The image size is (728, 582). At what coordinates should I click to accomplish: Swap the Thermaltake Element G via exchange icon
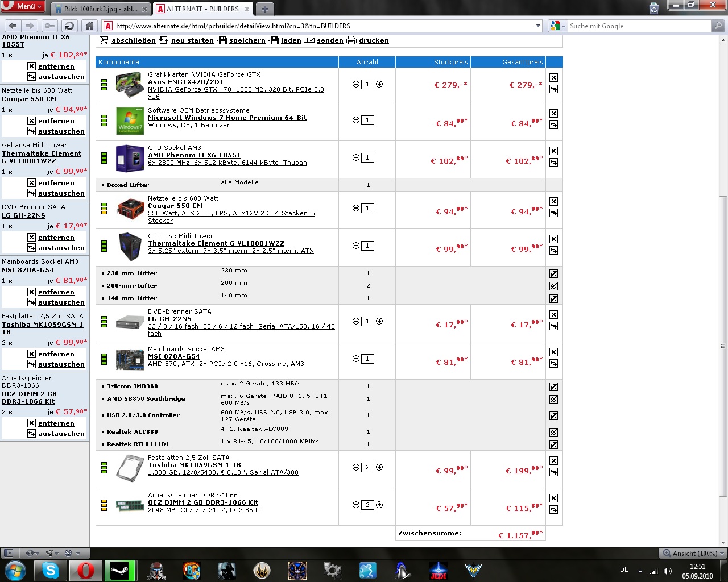(x=553, y=251)
